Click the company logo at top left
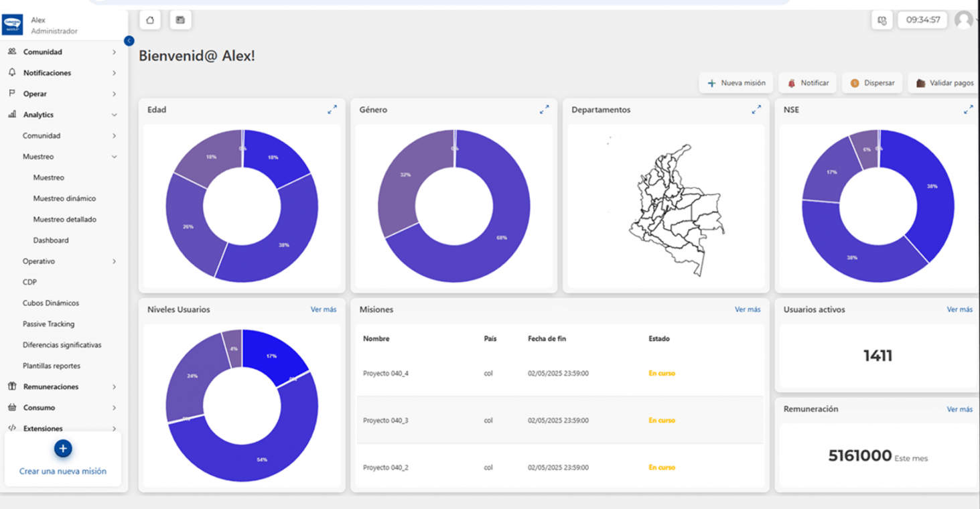This screenshot has width=980, height=509. click(13, 25)
